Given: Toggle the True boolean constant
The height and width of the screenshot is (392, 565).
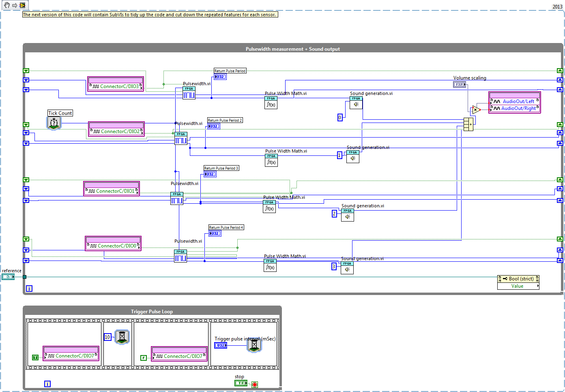Looking at the screenshot, I should pyautogui.click(x=35, y=358).
